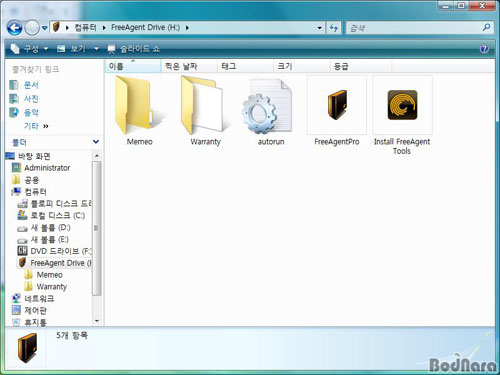Open the 구성 organize menu

(x=29, y=49)
